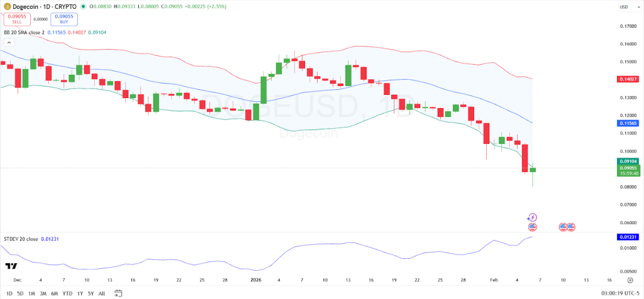644x299 pixels.
Task: Open the Dogecoin · 1D · CRYPTO symbol title
Action: [45, 6]
